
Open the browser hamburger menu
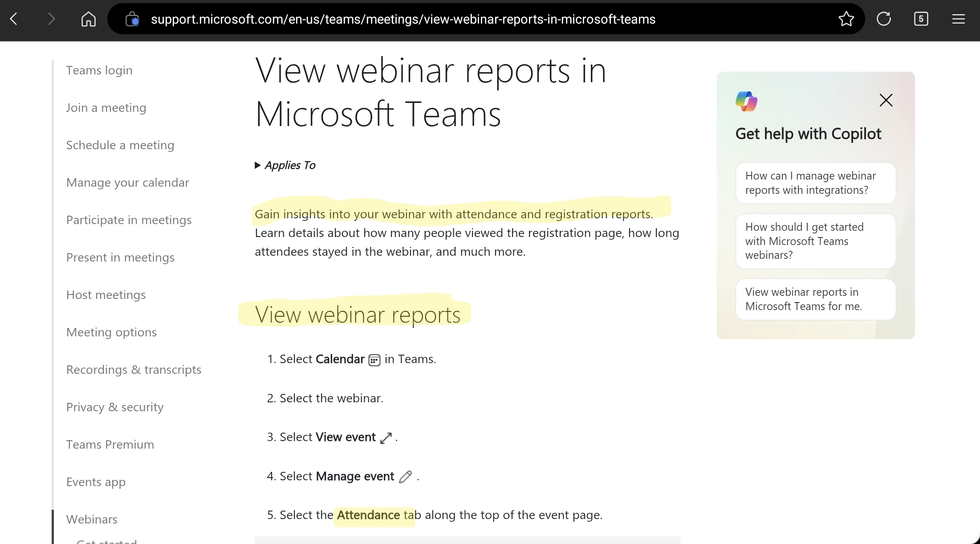[x=958, y=19]
